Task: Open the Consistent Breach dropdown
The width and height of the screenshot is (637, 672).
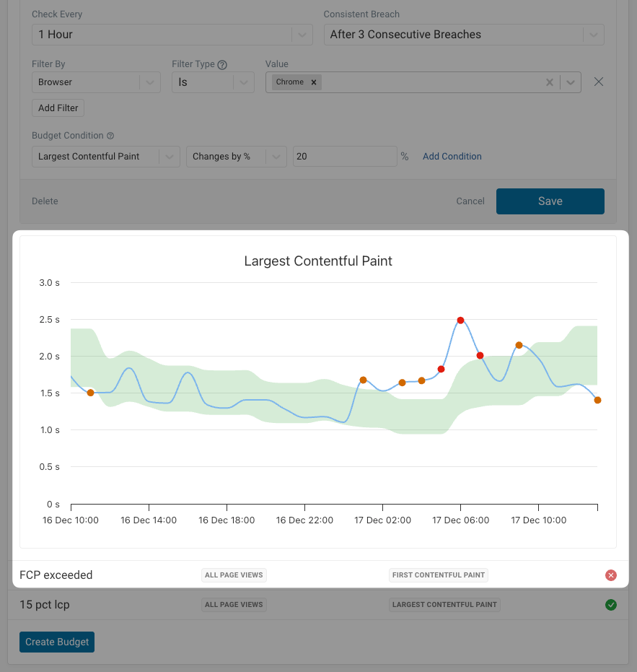Action: coord(463,35)
